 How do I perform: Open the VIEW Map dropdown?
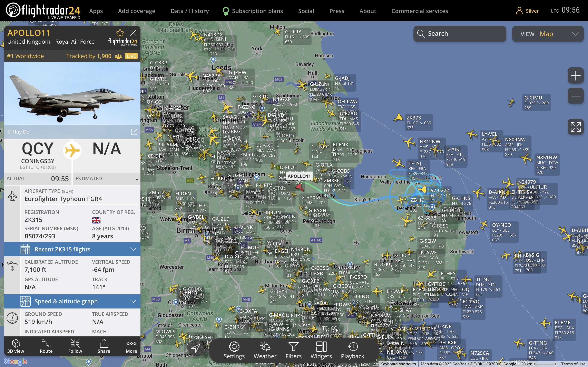tap(548, 34)
